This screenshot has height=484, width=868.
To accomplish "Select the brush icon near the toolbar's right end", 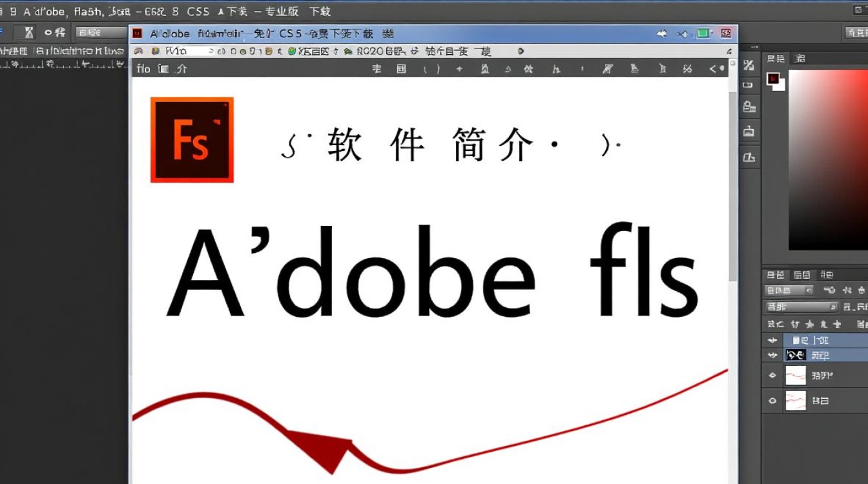I will tap(634, 68).
